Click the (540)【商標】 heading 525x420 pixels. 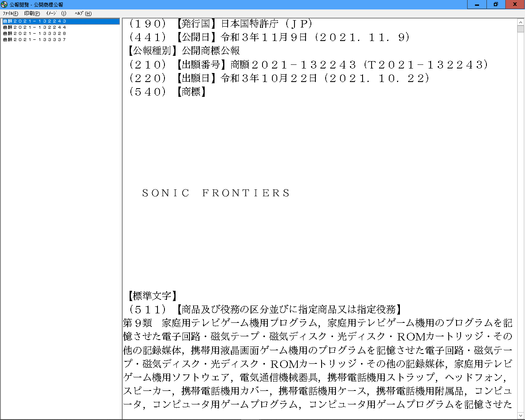167,92
